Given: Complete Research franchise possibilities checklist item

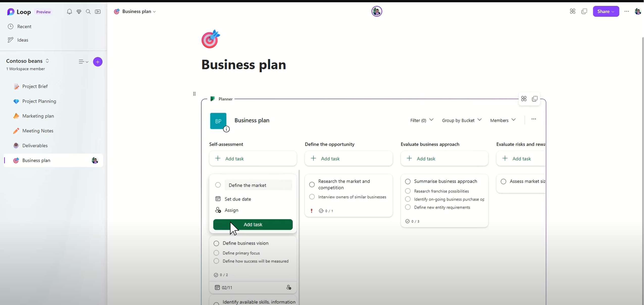Looking at the screenshot, I should 408,191.
